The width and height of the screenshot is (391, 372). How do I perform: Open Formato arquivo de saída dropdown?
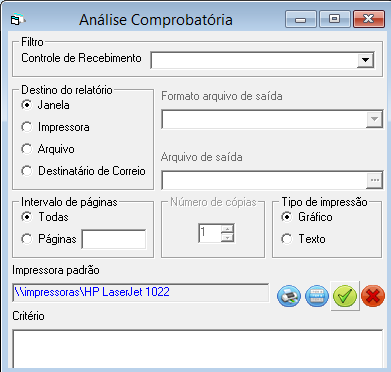pyautogui.click(x=374, y=119)
